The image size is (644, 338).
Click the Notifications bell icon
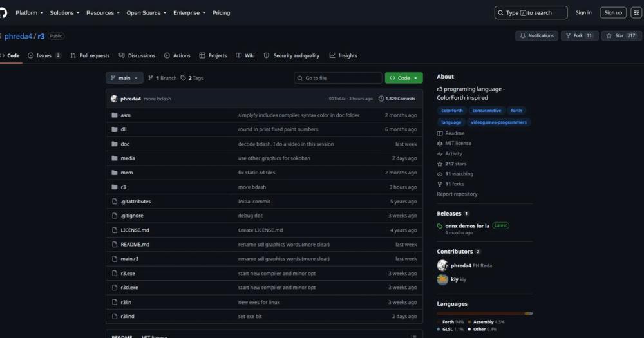[x=522, y=35]
